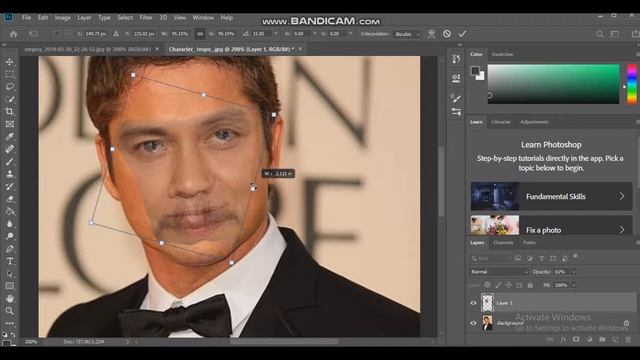The image size is (640, 360).
Task: Toggle lock position in Layers panel
Action: (x=509, y=285)
